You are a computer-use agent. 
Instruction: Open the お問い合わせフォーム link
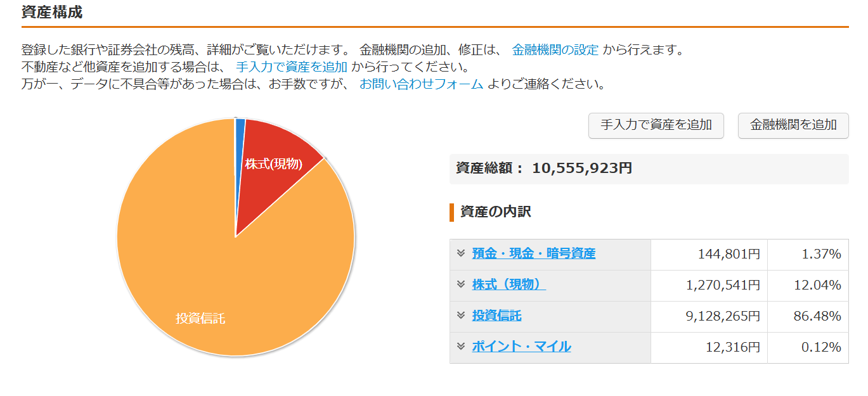[x=421, y=84]
